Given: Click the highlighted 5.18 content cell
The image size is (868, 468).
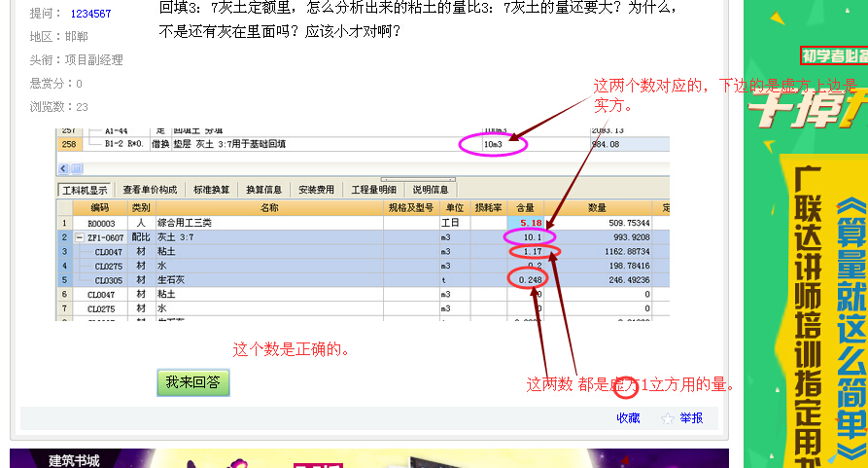Looking at the screenshot, I should point(525,223).
